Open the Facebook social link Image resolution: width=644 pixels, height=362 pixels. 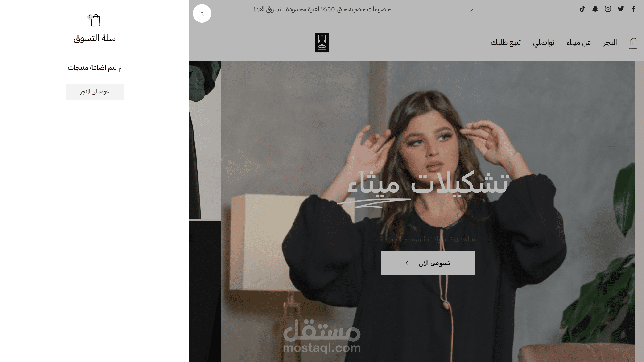click(x=633, y=9)
